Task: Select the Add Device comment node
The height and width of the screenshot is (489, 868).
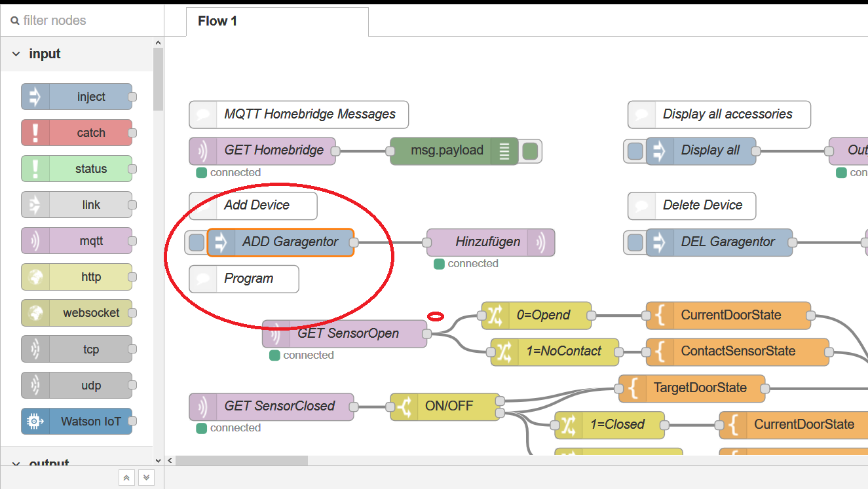Action: click(x=253, y=206)
